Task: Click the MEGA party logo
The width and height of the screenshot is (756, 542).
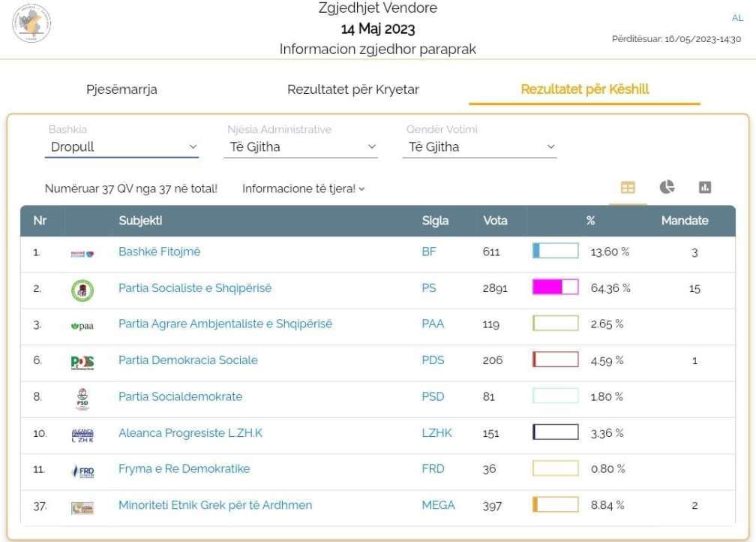Action: click(x=82, y=507)
